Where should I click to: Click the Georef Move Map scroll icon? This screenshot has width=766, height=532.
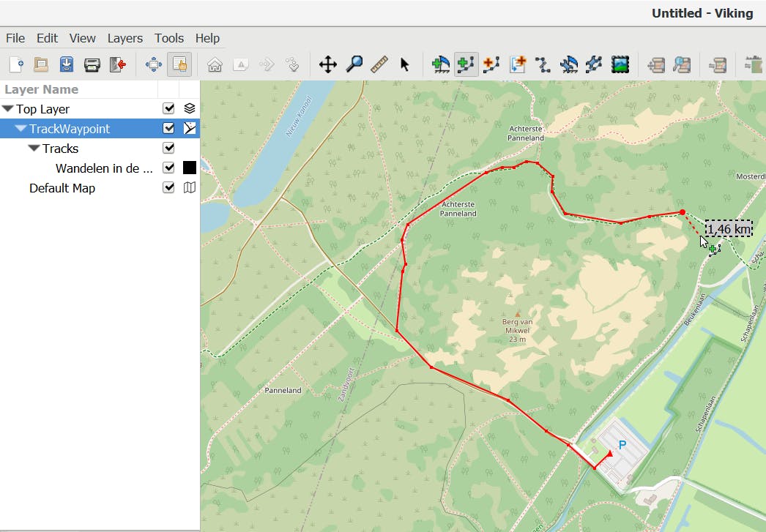tap(655, 64)
